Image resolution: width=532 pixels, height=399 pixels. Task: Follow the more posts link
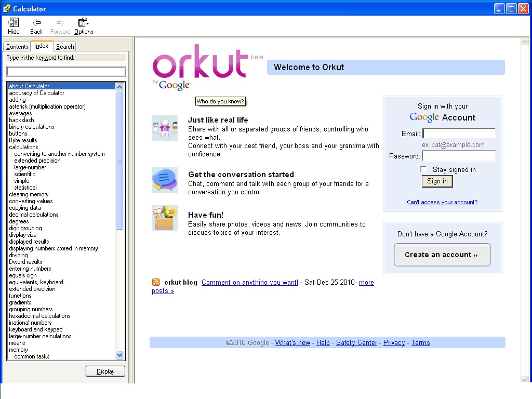366,282
